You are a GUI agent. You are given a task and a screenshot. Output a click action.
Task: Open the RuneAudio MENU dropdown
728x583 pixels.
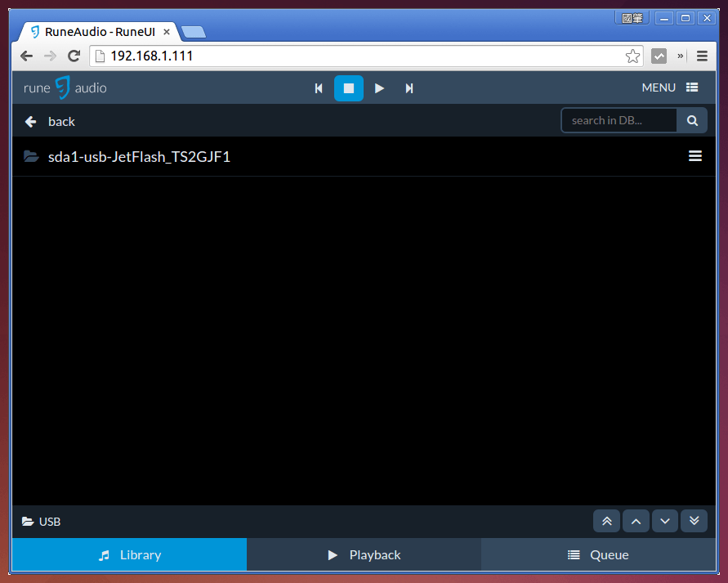click(669, 87)
